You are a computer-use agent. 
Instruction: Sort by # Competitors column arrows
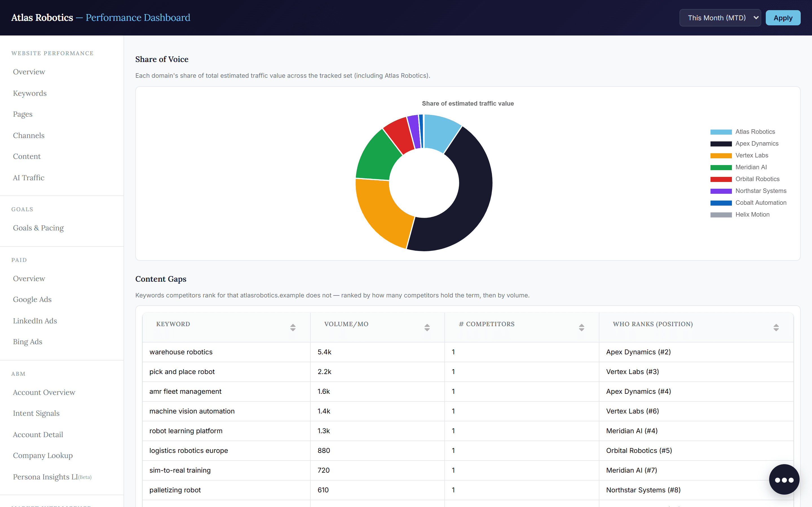point(581,328)
